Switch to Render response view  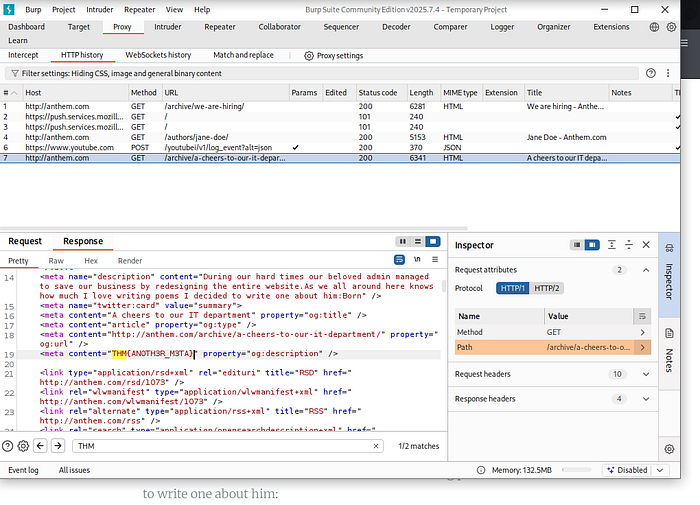tap(130, 261)
